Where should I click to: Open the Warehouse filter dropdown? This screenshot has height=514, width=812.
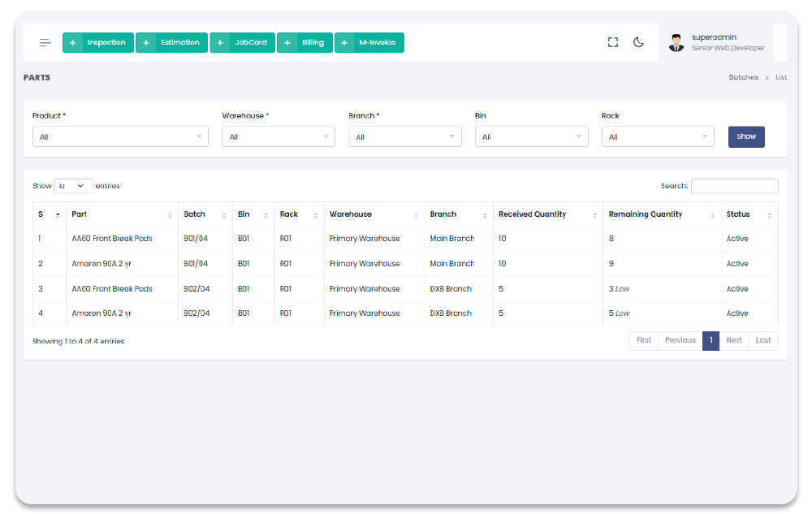coord(278,137)
